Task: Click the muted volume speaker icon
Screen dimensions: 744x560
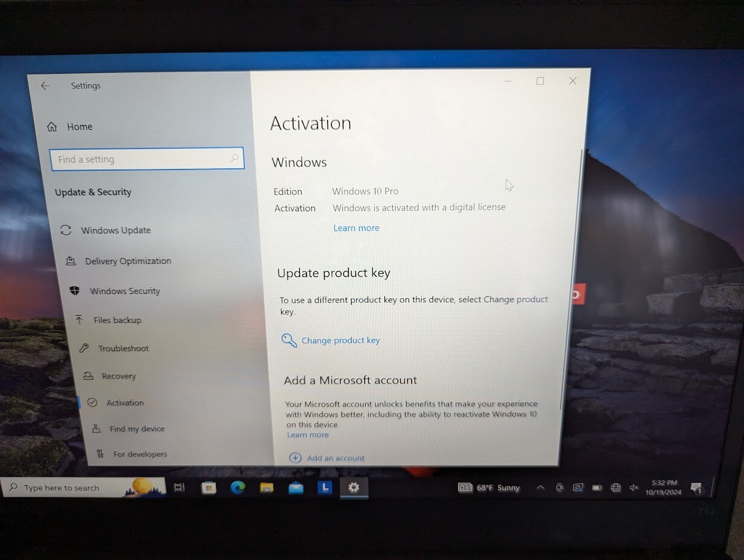Action: pyautogui.click(x=634, y=488)
